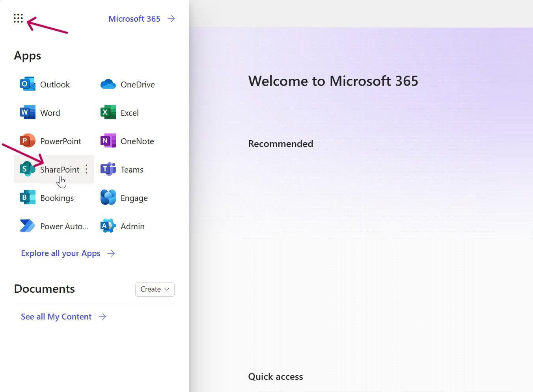Click the Documents section heading
Screen dimensions: 533x392
[x=45, y=289]
